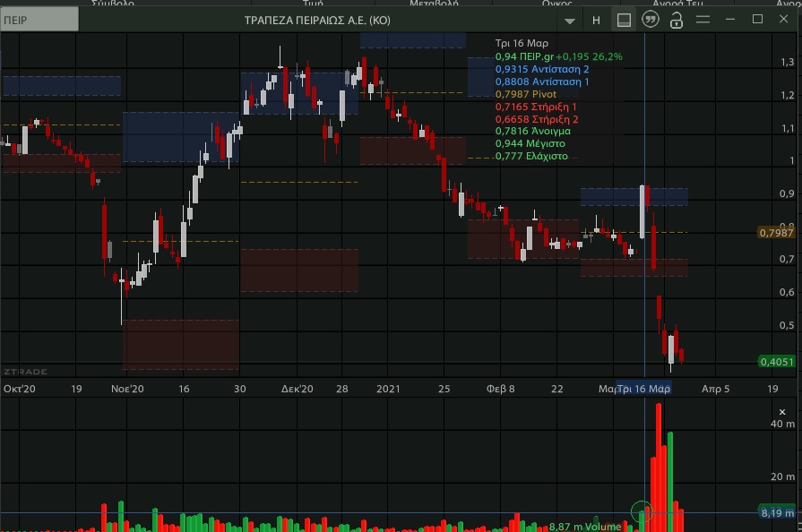The height and width of the screenshot is (532, 802).
Task: Click the 0,5 price axis label
Action: pyautogui.click(x=787, y=325)
